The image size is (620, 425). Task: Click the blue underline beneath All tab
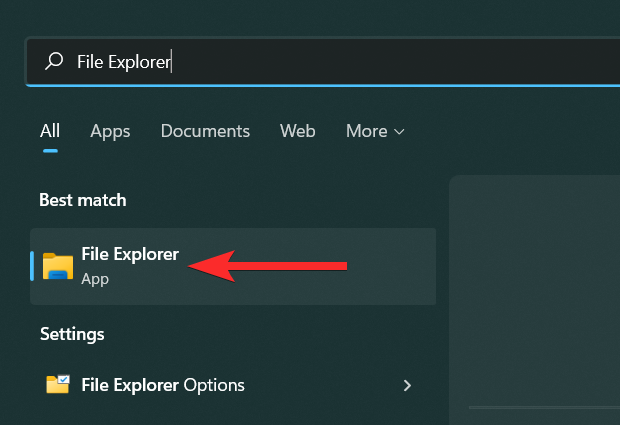tap(50, 150)
